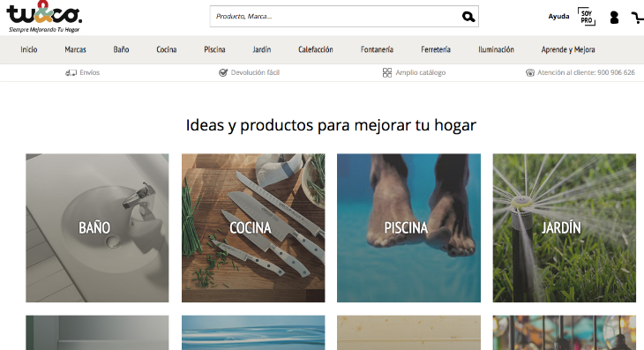Open the Aprende y Mejora menu
This screenshot has height=350, width=644.
tap(568, 49)
